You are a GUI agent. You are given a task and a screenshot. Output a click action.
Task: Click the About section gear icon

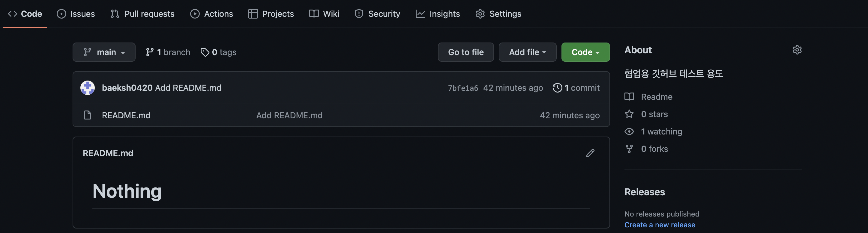tap(797, 50)
